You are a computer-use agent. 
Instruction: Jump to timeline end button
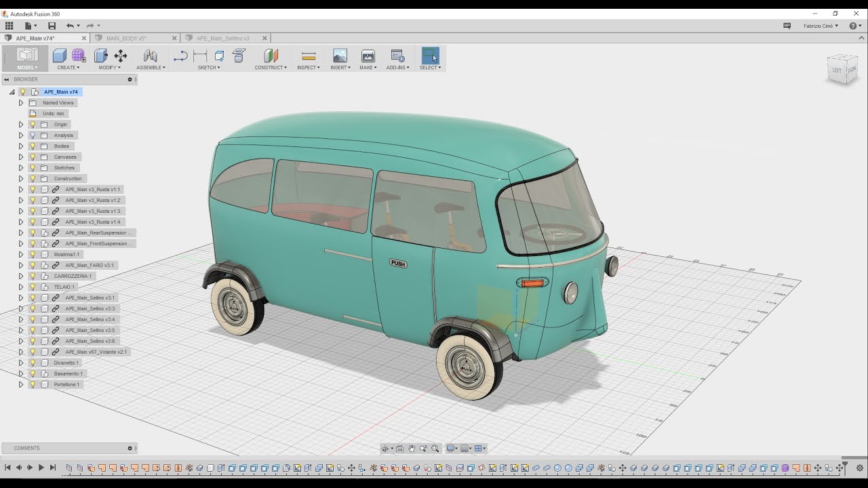pos(52,468)
